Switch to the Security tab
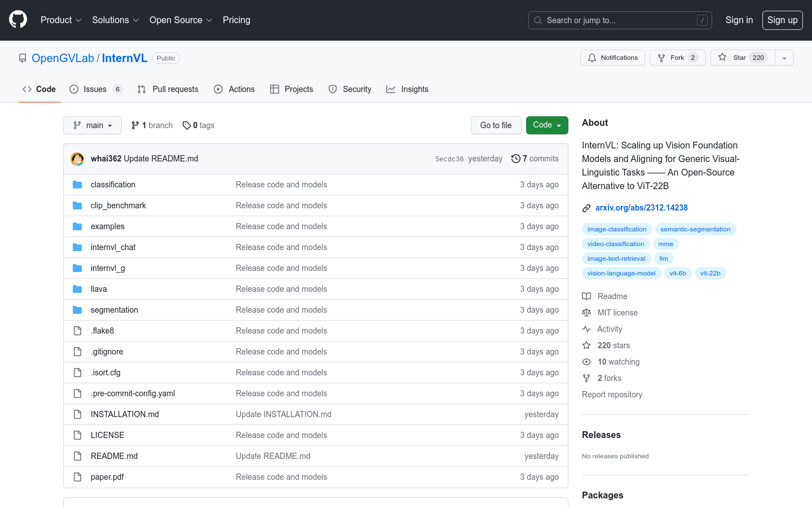The width and height of the screenshot is (812, 508). point(350,89)
